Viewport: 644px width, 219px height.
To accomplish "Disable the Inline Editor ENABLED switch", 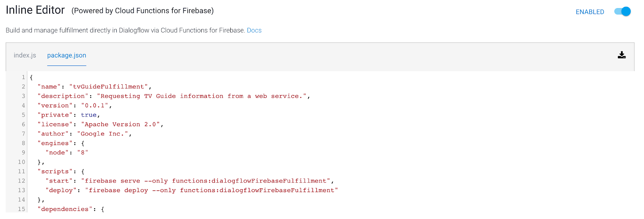I will pyautogui.click(x=622, y=12).
